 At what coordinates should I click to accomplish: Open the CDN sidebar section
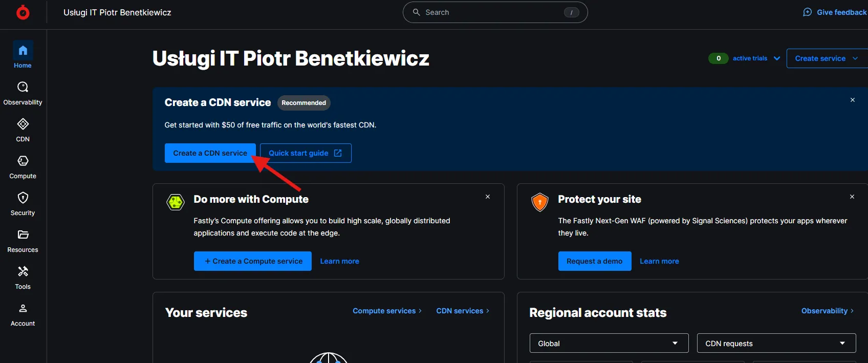point(23,124)
